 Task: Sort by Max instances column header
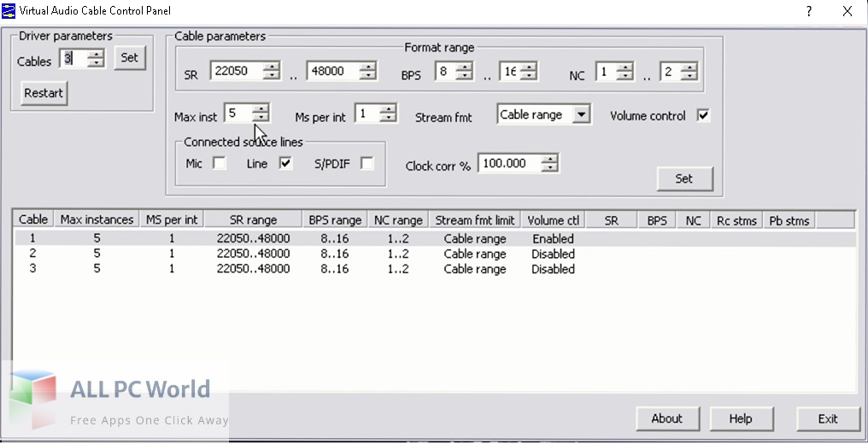click(97, 220)
